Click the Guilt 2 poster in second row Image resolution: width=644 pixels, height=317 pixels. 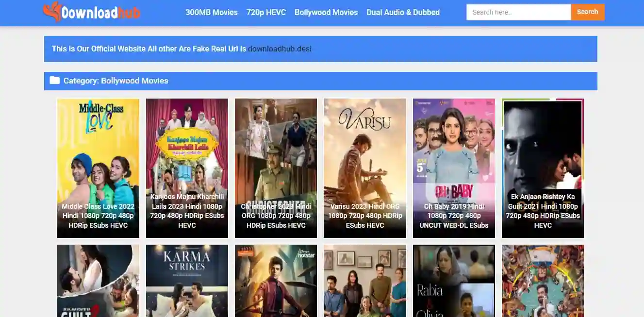[98, 281]
